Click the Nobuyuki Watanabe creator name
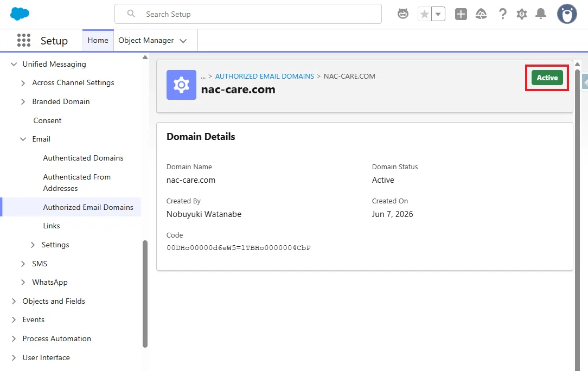 pyautogui.click(x=204, y=214)
